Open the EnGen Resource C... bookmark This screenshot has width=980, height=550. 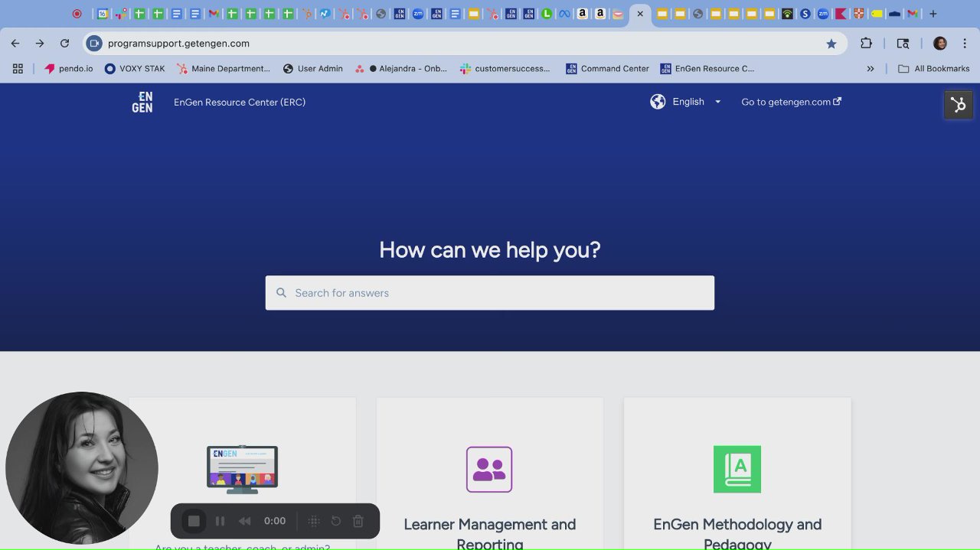click(707, 68)
